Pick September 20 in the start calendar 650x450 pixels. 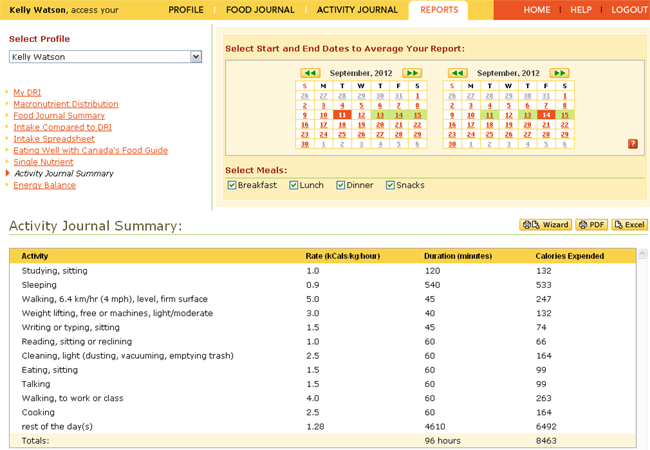(380, 125)
